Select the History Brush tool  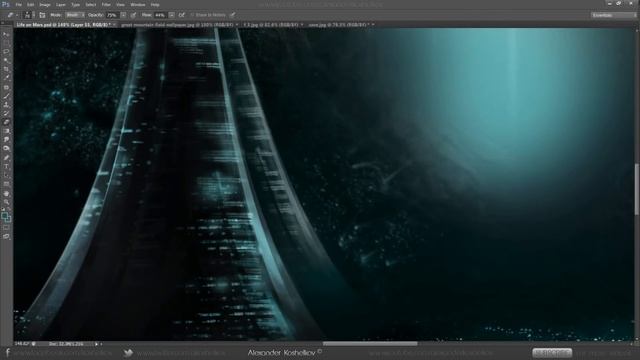point(6,113)
